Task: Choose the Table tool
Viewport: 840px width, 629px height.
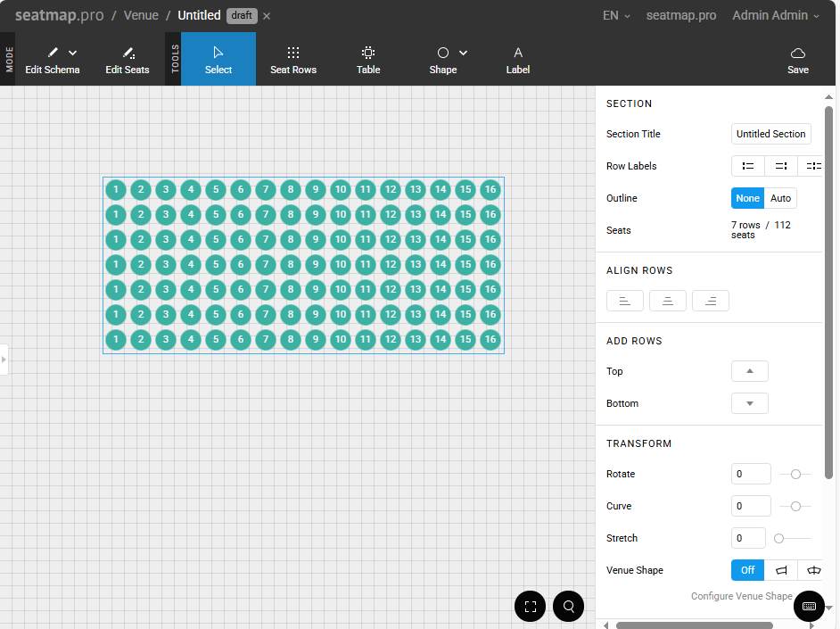Action: [368, 60]
